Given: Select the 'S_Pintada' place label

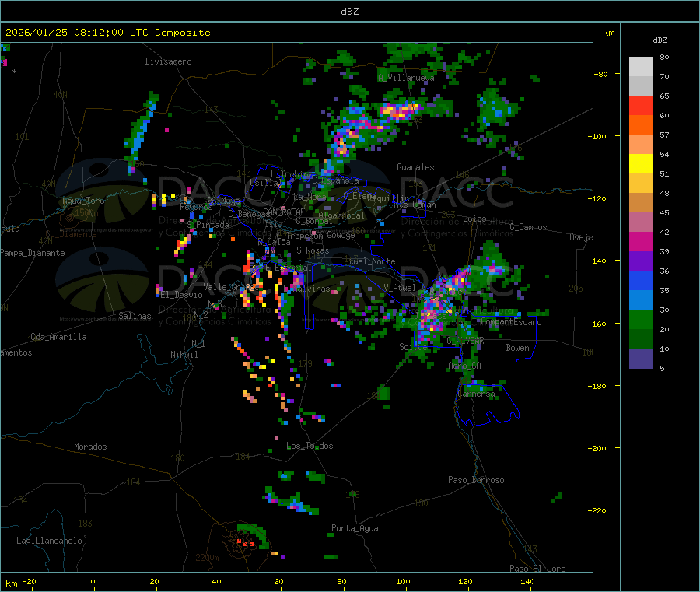Looking at the screenshot, I should click(x=208, y=225).
